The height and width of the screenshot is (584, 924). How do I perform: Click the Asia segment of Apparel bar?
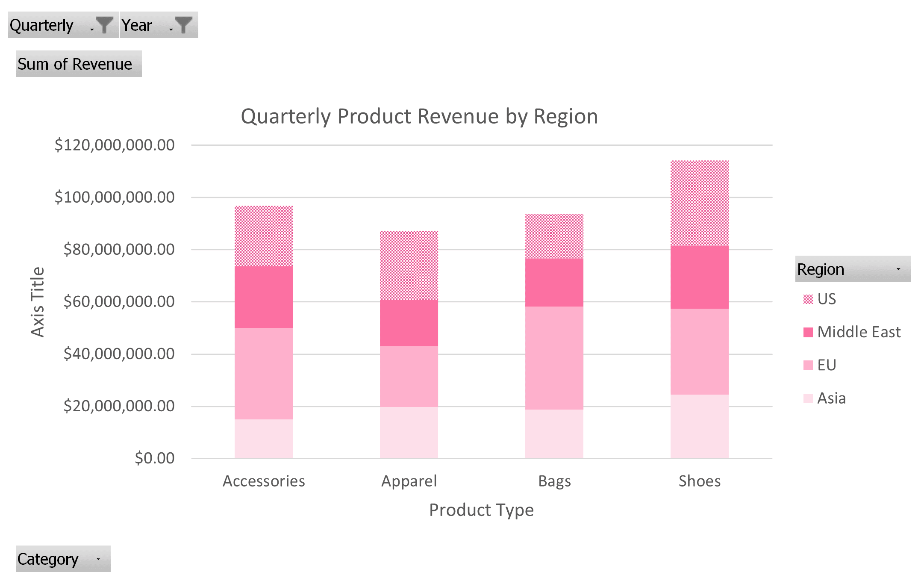[409, 432]
